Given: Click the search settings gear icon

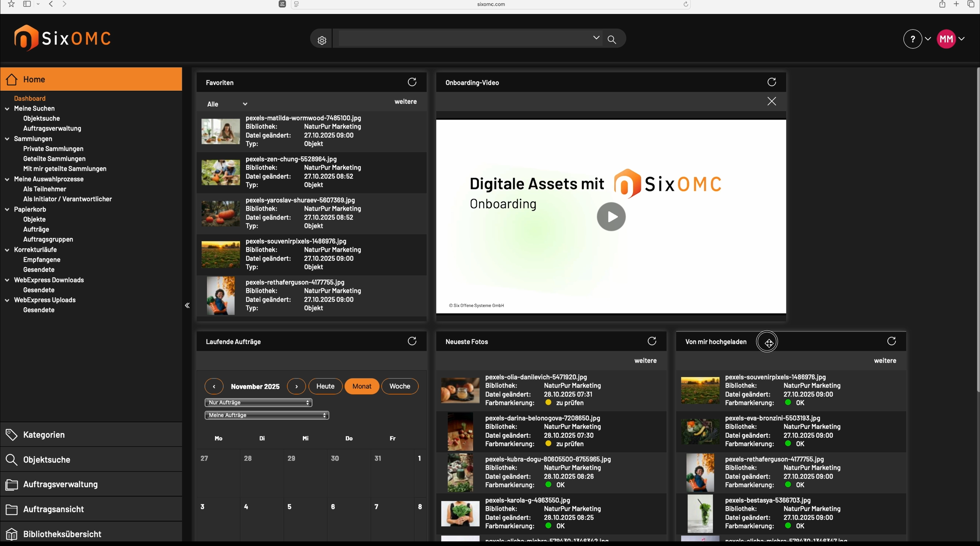Looking at the screenshot, I should point(322,40).
